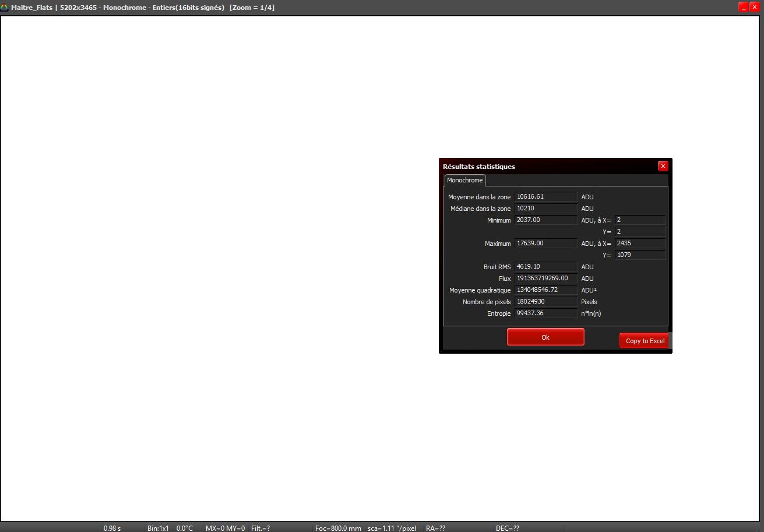Screen dimensions: 764x532
Task: Click the Nombre de pixels field
Action: [x=545, y=302]
